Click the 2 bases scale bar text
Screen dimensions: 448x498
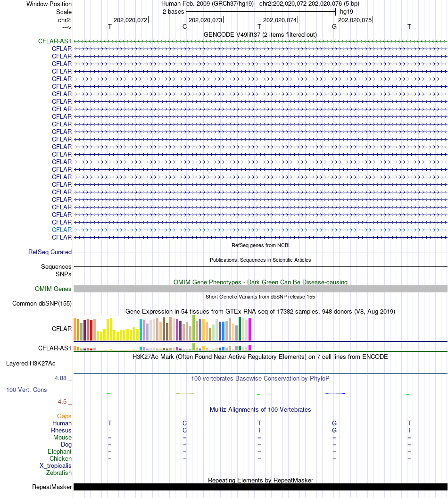pyautogui.click(x=174, y=12)
